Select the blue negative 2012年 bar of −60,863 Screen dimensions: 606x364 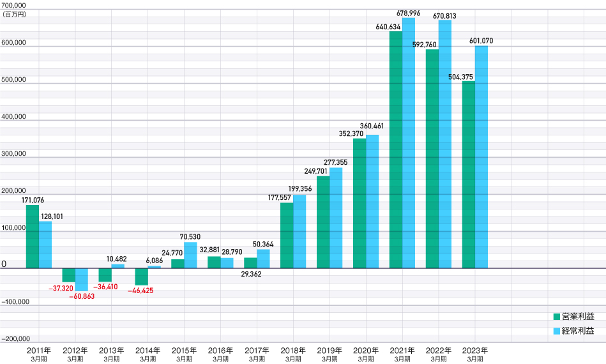(x=82, y=279)
